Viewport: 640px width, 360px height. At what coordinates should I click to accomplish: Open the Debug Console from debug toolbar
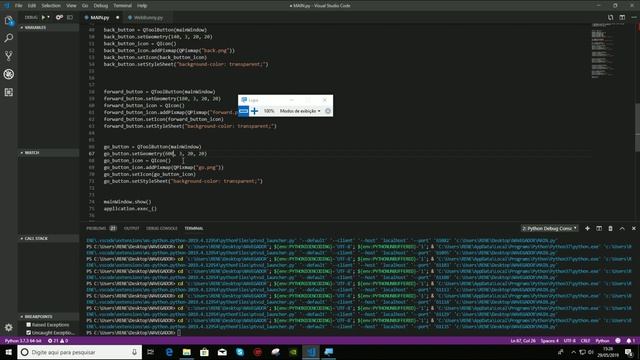(x=70, y=17)
